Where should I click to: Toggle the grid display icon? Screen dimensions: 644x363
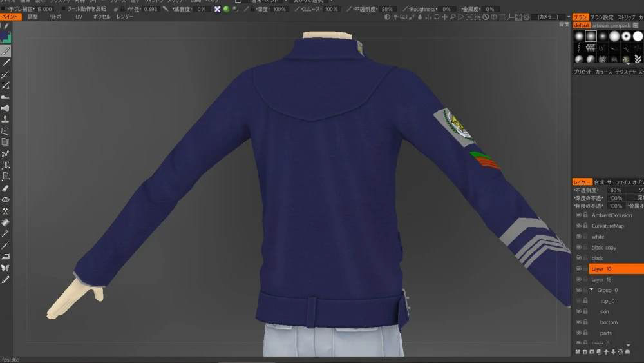tap(502, 17)
